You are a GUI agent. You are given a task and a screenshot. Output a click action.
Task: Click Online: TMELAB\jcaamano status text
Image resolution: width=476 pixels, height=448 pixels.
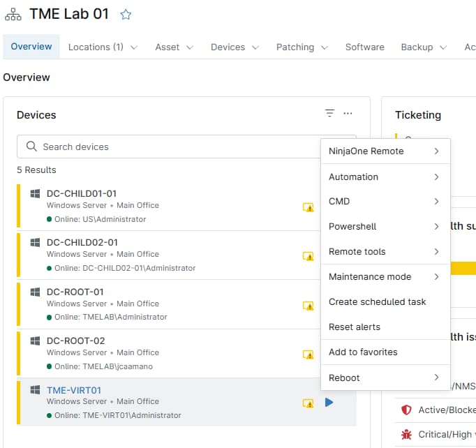(103, 366)
